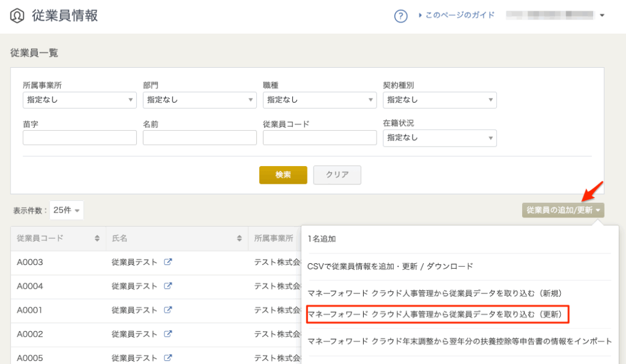Open external link icon for employee A0003
The height and width of the screenshot is (364, 626).
pyautogui.click(x=168, y=262)
